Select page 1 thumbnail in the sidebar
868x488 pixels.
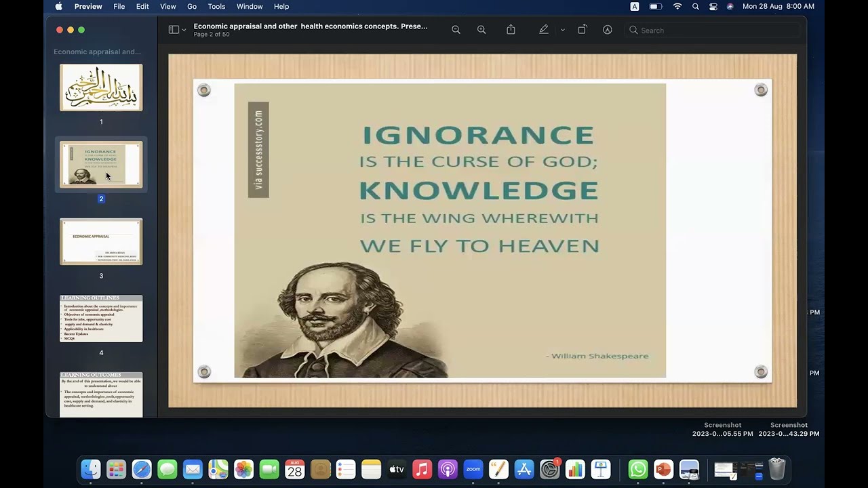[x=101, y=87]
